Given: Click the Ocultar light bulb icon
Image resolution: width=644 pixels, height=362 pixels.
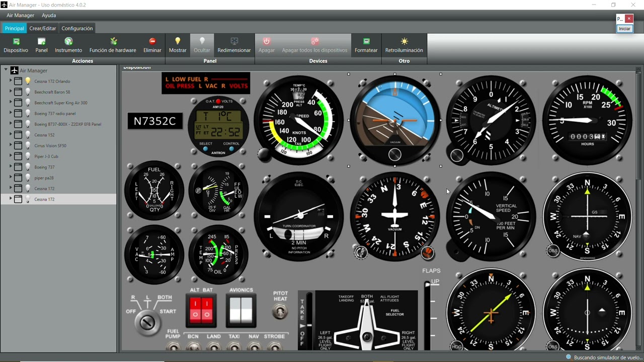Looking at the screenshot, I should tap(202, 41).
